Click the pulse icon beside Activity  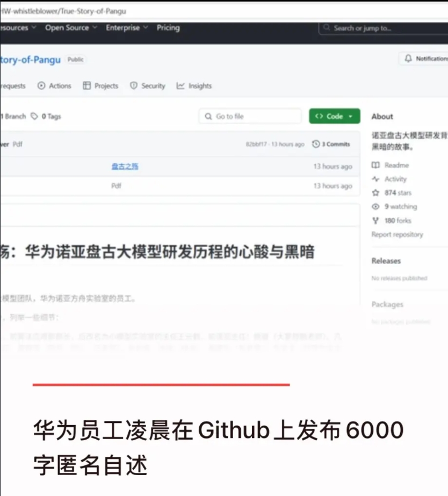375,179
